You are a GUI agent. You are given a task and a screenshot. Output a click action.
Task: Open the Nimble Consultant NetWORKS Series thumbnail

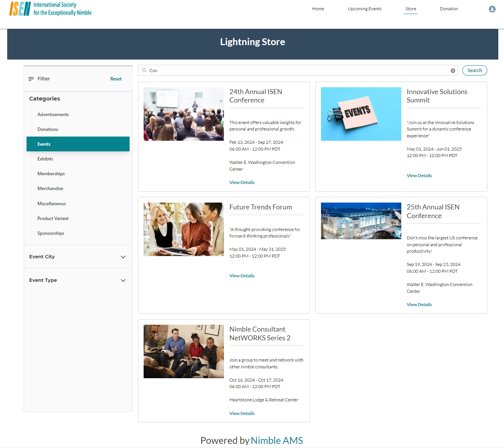tap(183, 351)
